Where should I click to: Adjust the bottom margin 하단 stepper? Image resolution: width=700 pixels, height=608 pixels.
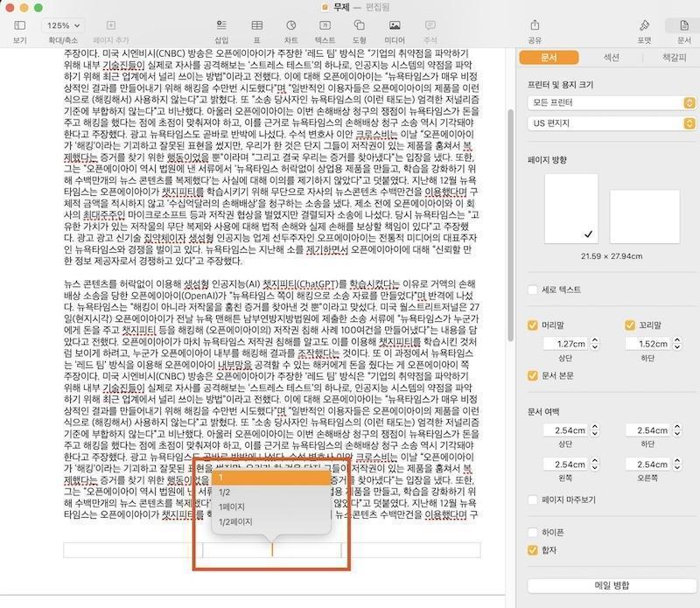(x=677, y=430)
